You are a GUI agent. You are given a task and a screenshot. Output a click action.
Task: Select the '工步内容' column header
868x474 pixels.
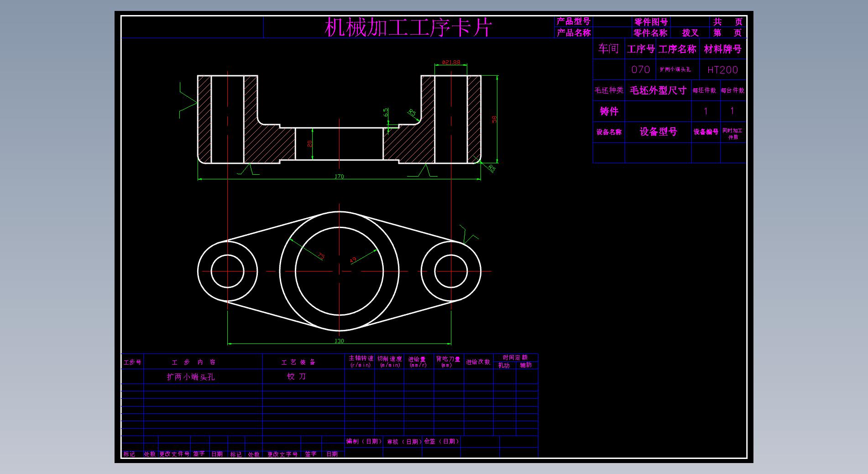click(193, 362)
